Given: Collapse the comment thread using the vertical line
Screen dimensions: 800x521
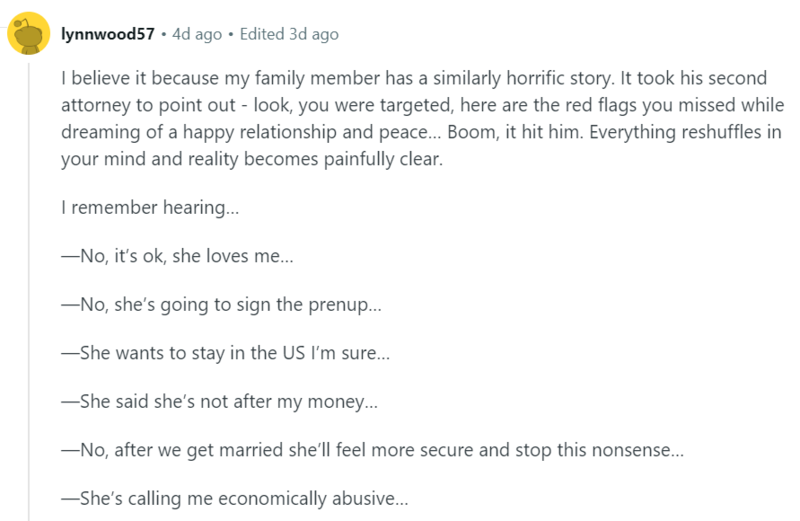Looking at the screenshot, I should 29,291.
